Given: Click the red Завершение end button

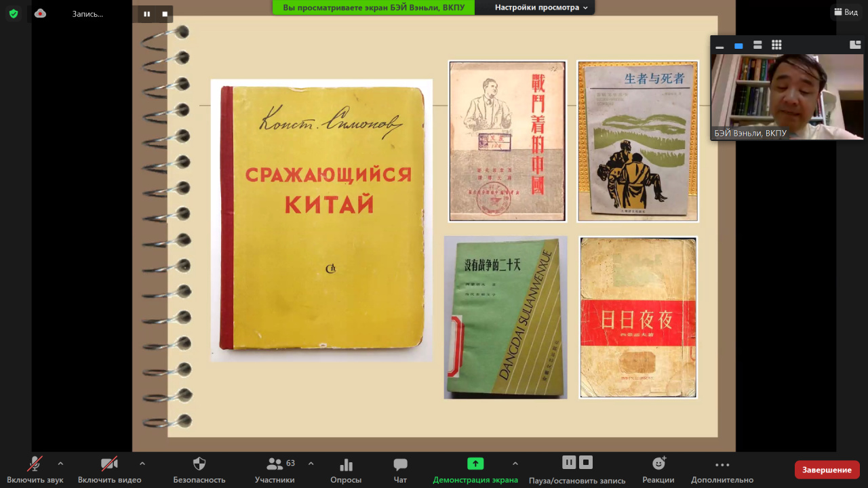Looking at the screenshot, I should tap(827, 470).
